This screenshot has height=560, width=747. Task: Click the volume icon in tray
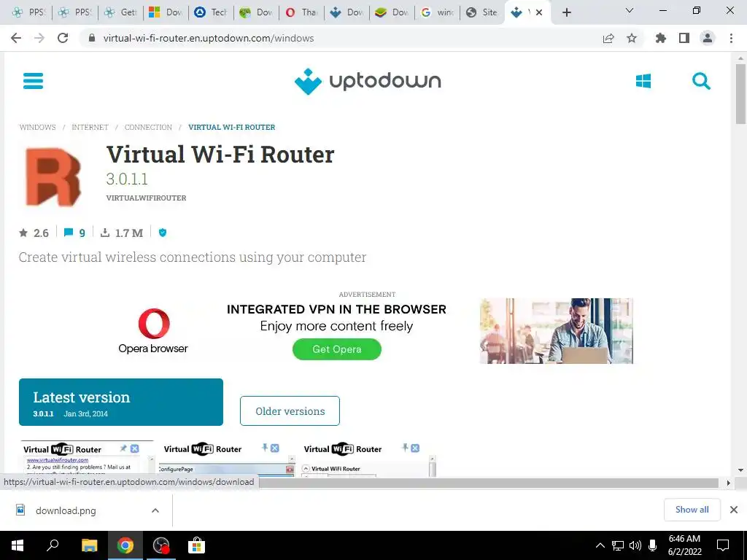click(x=635, y=545)
